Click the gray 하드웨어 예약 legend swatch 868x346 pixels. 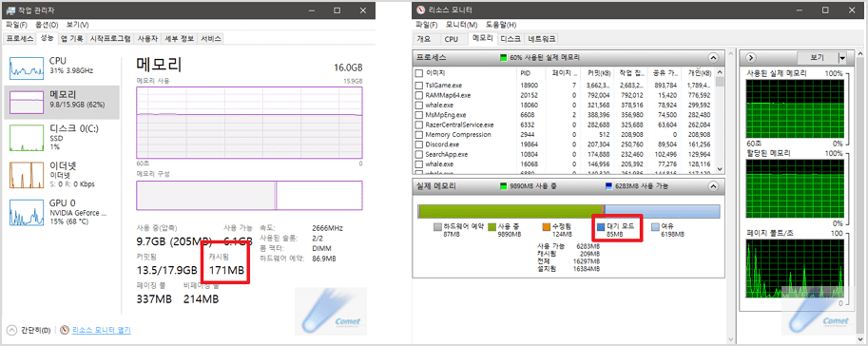(438, 226)
